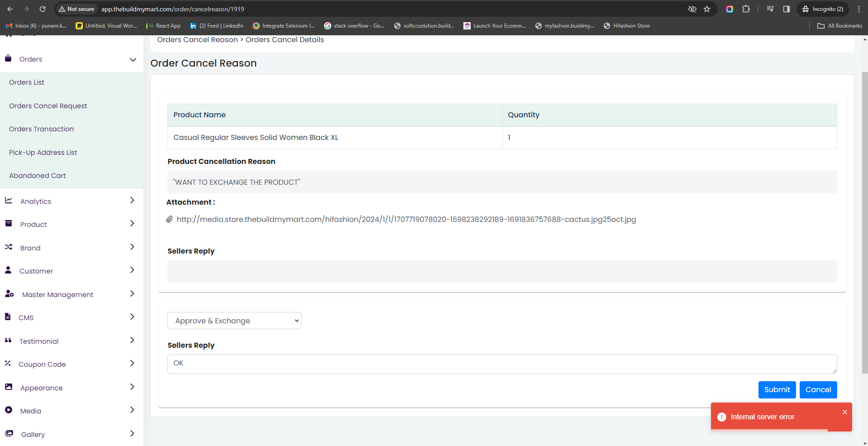The height and width of the screenshot is (446, 868).
Task: Click the Appearance image icon
Action: (x=9, y=387)
